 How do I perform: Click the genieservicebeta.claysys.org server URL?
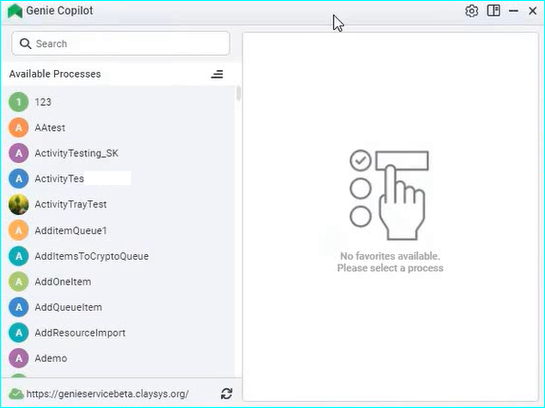click(107, 394)
